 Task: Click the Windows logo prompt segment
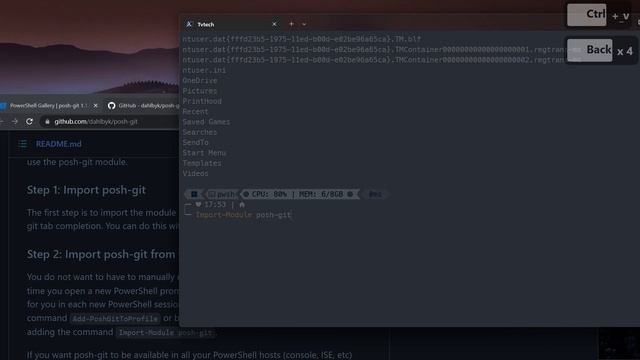(194, 194)
